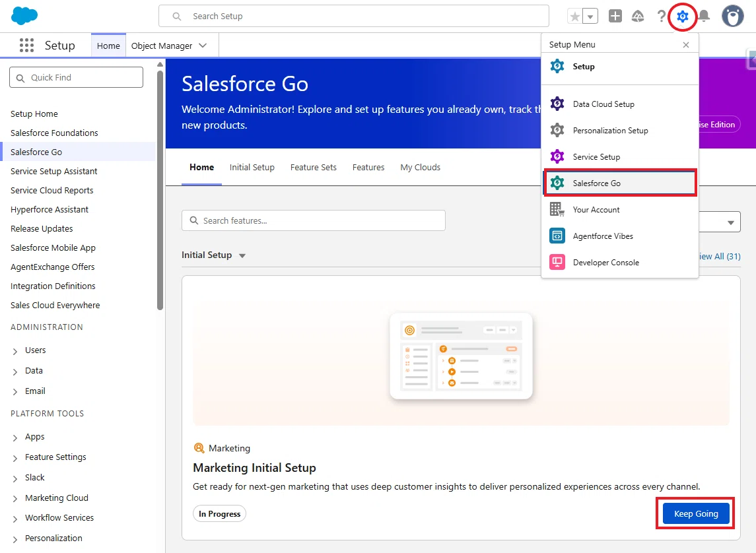Open Hyperforce Assistant in sidebar
The image size is (756, 553).
pyautogui.click(x=50, y=210)
